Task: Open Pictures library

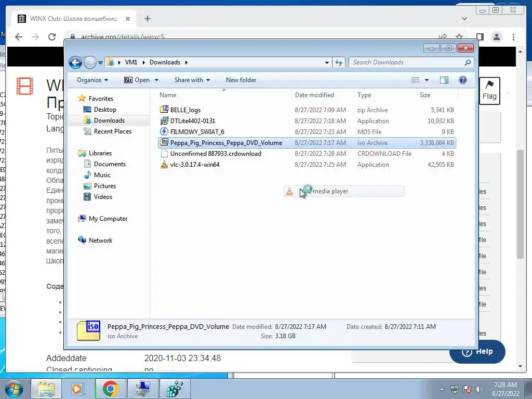Action: click(105, 186)
